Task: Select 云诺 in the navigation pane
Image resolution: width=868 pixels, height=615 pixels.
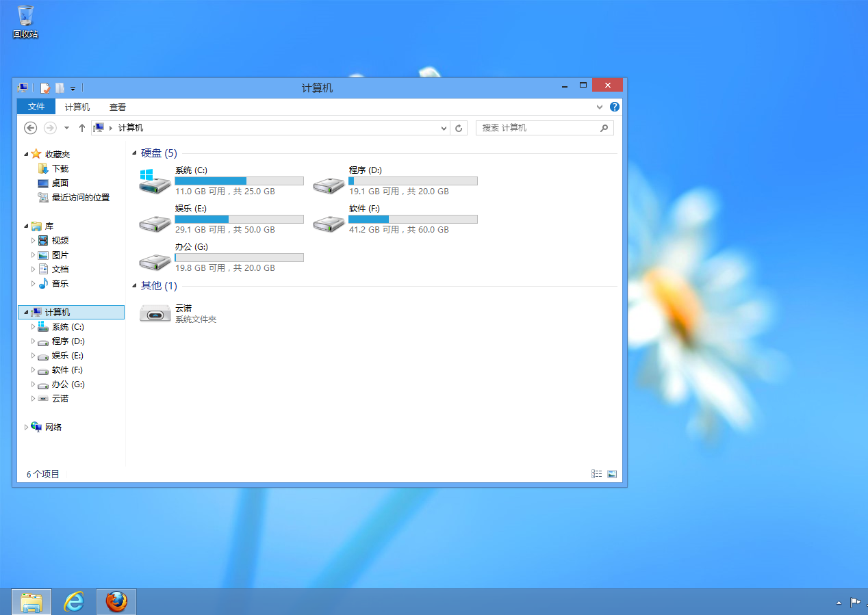Action: (60, 399)
